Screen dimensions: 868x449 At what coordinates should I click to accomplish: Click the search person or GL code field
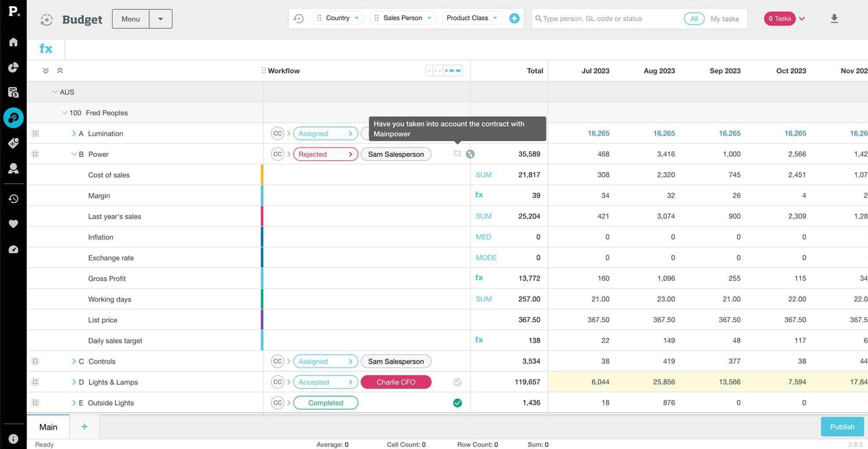tap(609, 18)
